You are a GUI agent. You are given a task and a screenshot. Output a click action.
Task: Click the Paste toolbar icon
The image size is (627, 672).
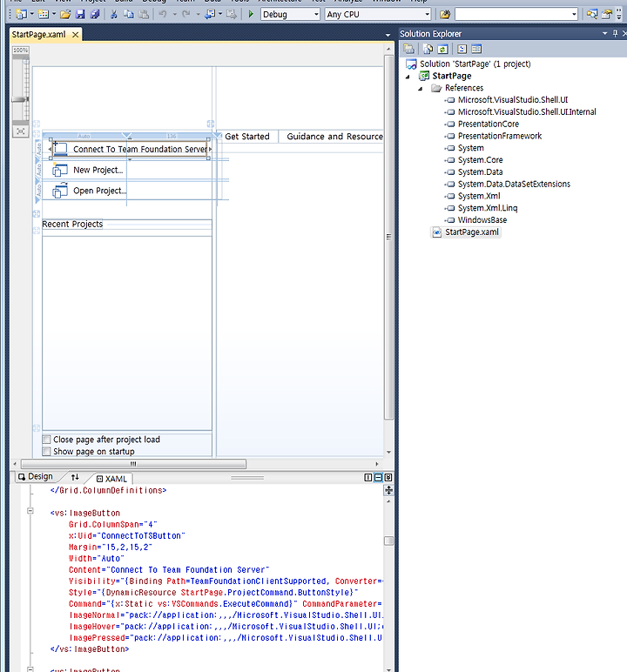point(144,14)
